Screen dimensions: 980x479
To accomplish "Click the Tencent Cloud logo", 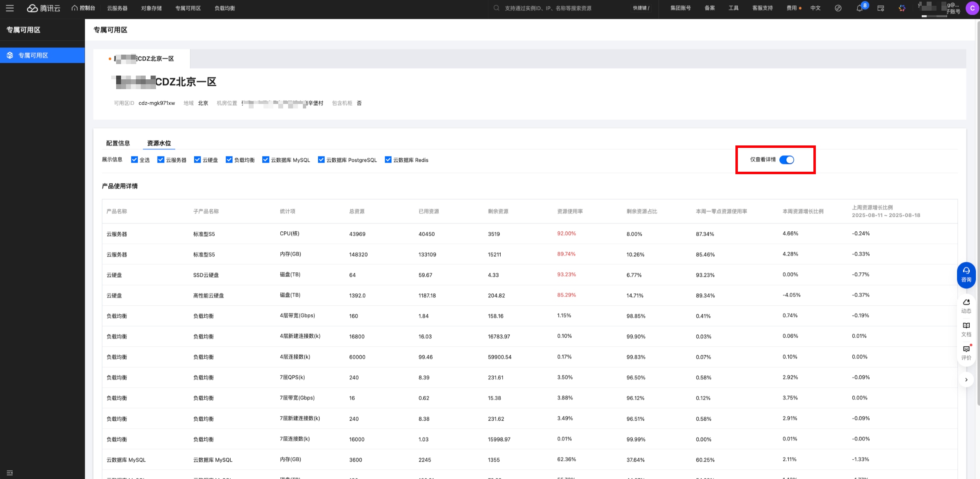I will (x=44, y=8).
